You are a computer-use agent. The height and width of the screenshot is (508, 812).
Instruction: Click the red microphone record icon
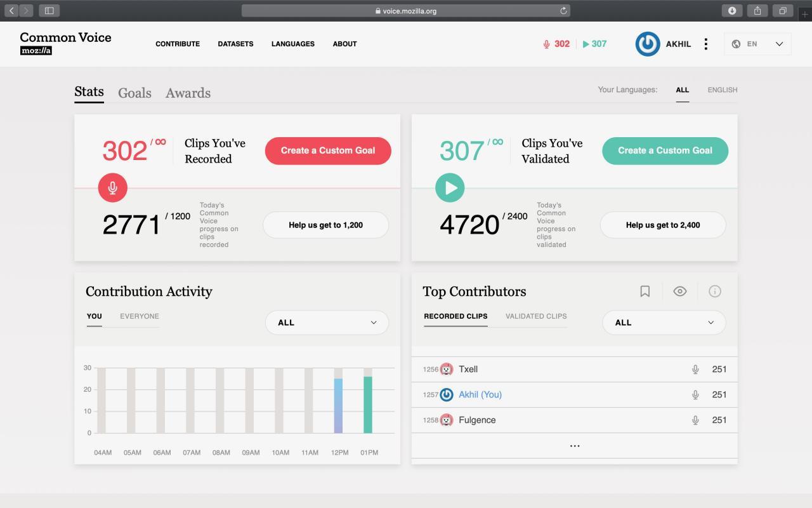[x=113, y=187]
